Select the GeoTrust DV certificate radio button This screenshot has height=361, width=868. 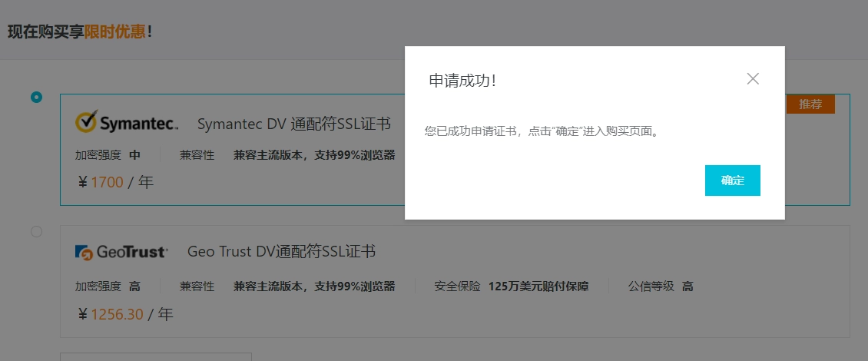(x=37, y=231)
